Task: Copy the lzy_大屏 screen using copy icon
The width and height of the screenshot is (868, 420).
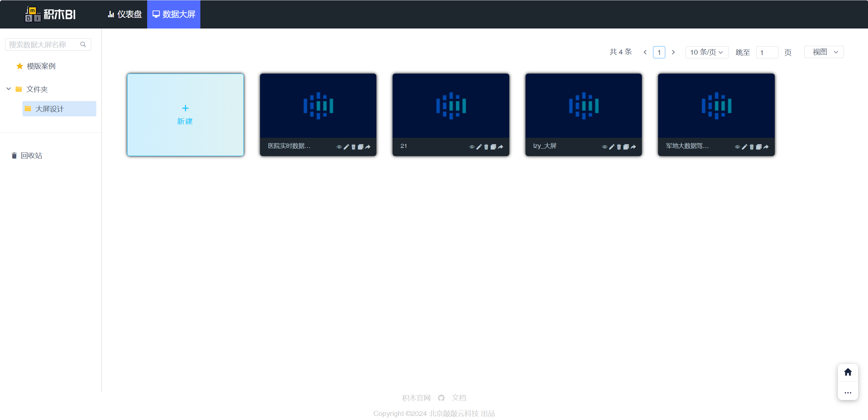Action: point(626,147)
